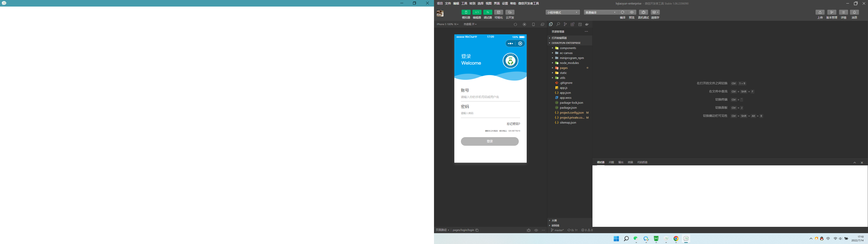Click the Docker whale icon in sidebar
This screenshot has height=244, width=868.
[x=587, y=24]
